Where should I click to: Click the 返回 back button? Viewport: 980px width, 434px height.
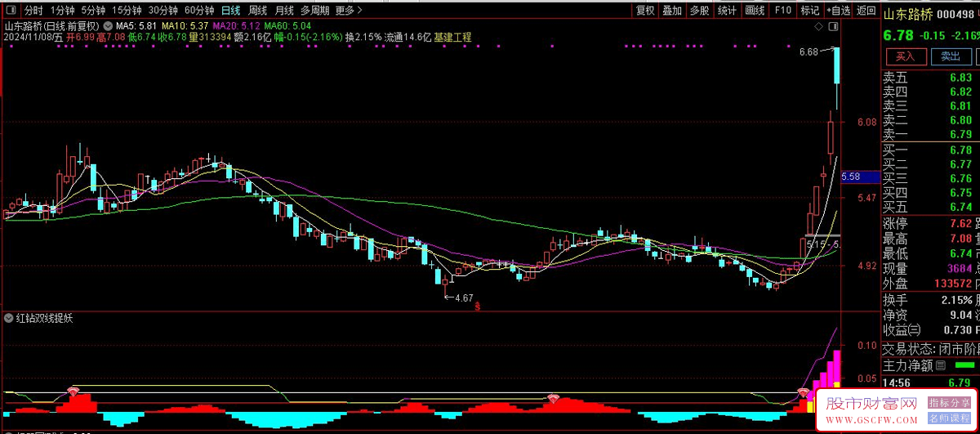click(x=866, y=11)
